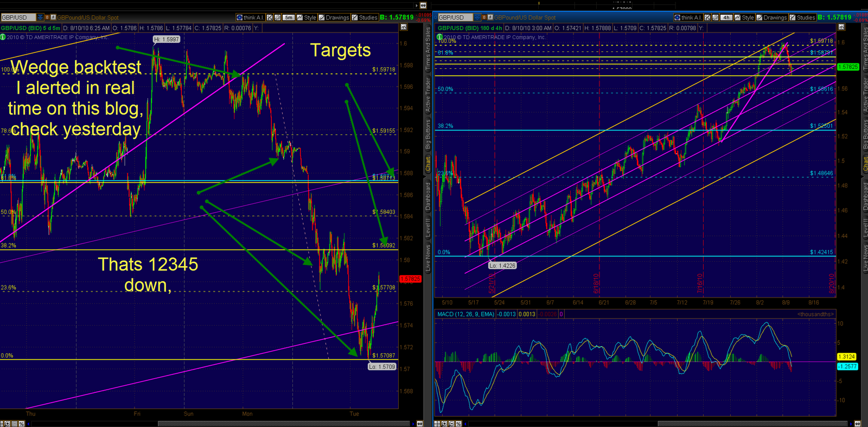Click the 4h timeframe button

[x=726, y=17]
